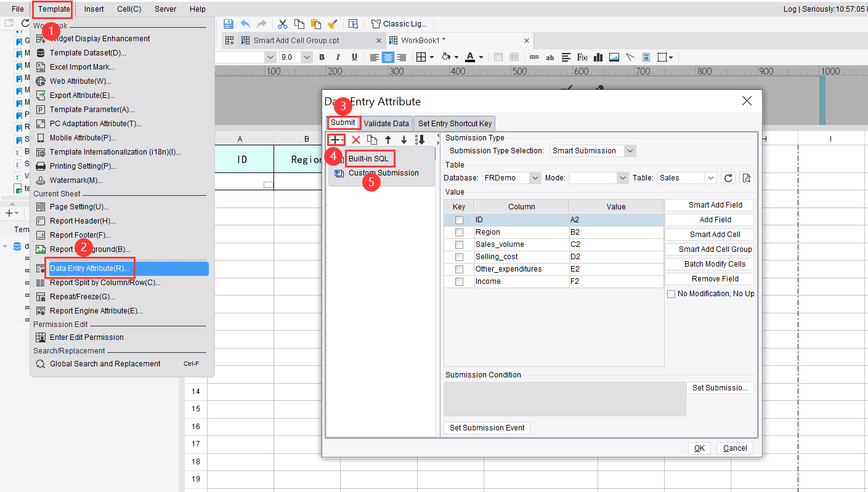This screenshot has width=868, height=492.
Task: Toggle Bold formatting
Action: [321, 57]
